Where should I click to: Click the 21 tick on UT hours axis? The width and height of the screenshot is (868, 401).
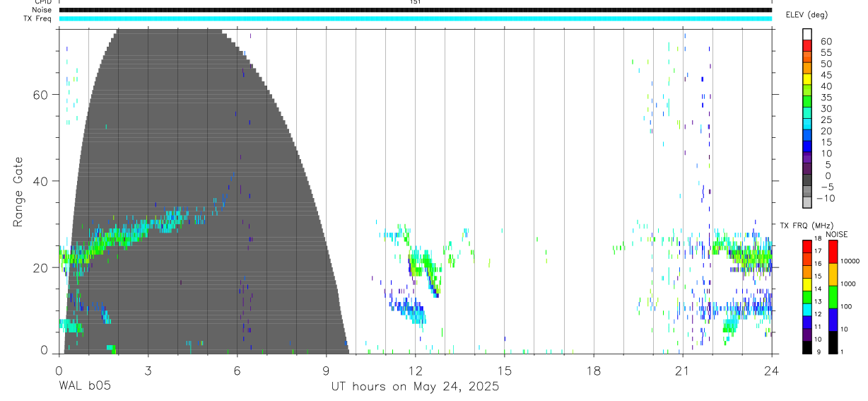pos(682,369)
